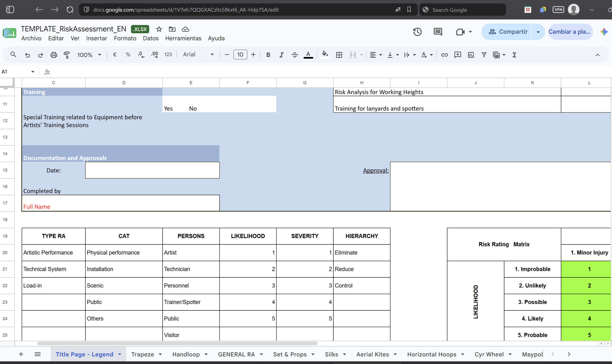The height and width of the screenshot is (364, 612).
Task: Open the comments panel icon
Action: [x=438, y=32]
